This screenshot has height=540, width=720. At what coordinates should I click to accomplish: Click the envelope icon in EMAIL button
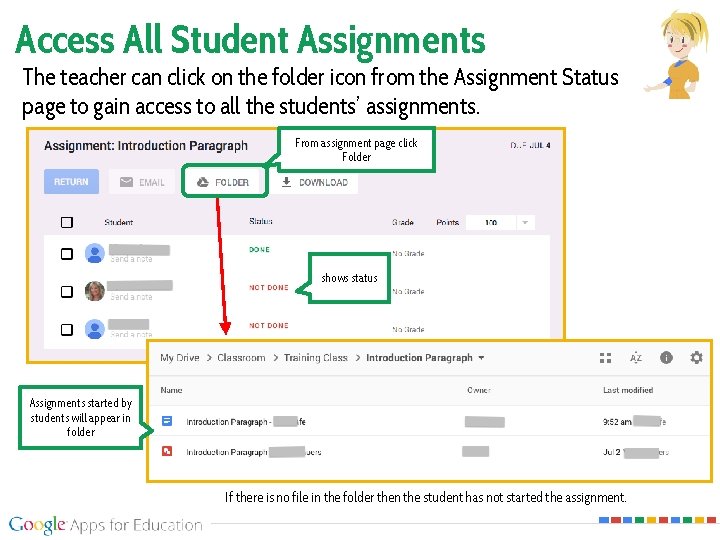click(126, 182)
